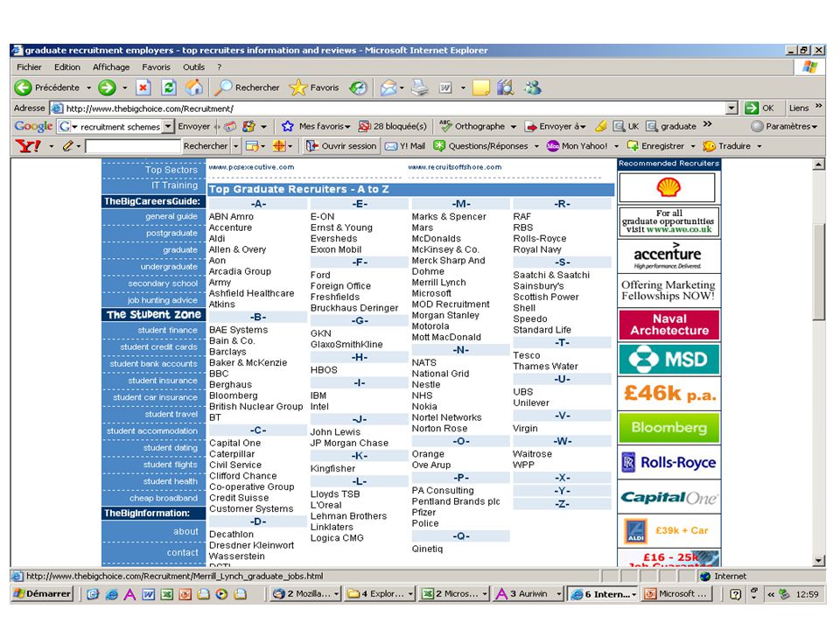Click the OK go button
840x630 pixels.
click(x=759, y=108)
